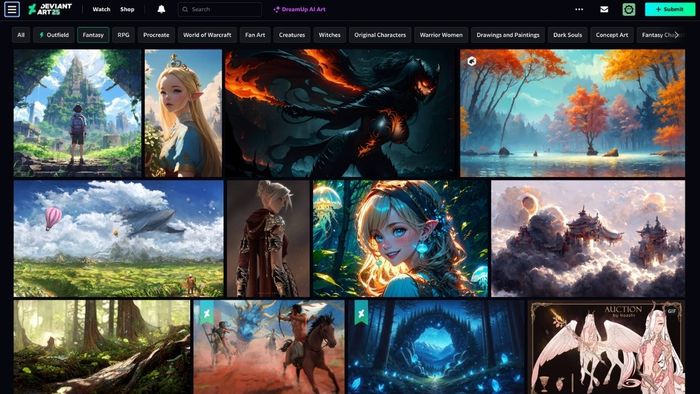
Task: Click the badge icon on the autumn lake artwork
Action: pos(472,61)
